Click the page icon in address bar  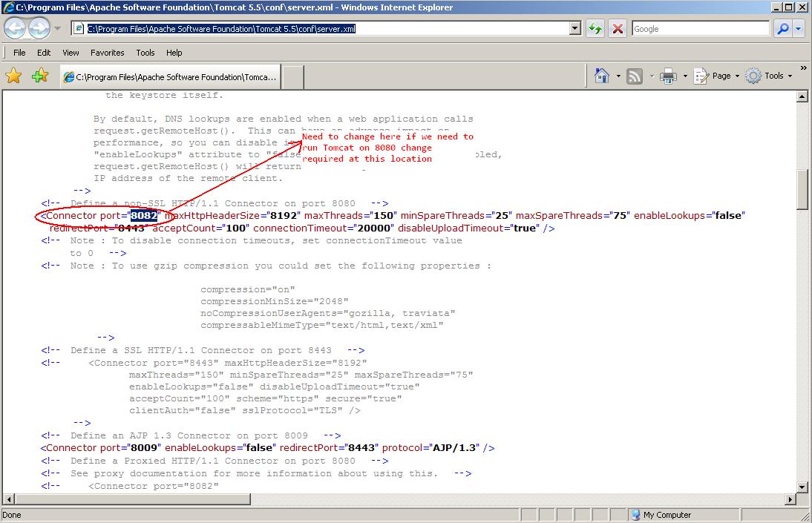tap(79, 29)
